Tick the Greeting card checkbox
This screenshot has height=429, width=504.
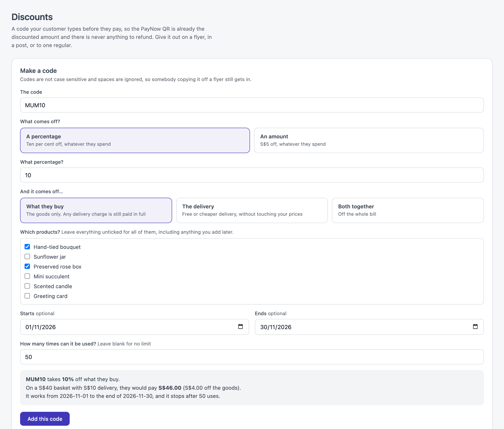[27, 296]
